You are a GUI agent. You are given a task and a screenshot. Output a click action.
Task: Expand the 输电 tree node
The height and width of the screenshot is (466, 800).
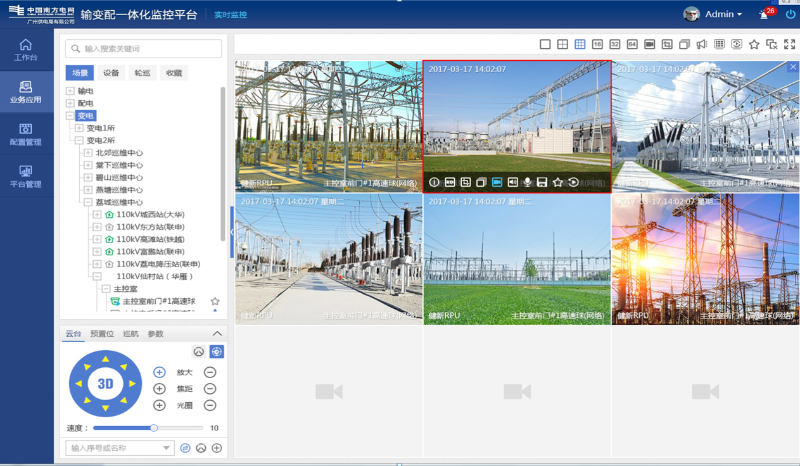[x=71, y=91]
